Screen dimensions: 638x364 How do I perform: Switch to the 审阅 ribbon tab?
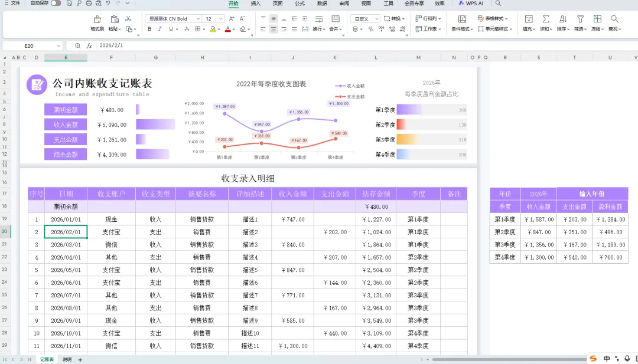tap(344, 4)
